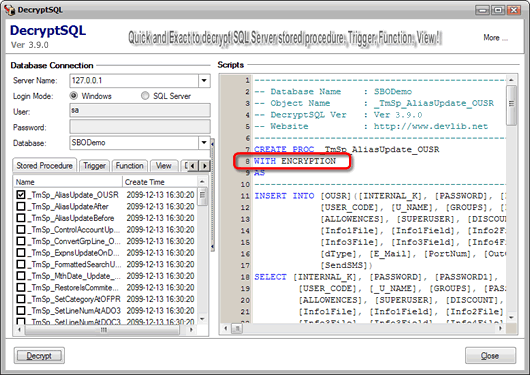
Task: Click the Decrypt button
Action: pyautogui.click(x=39, y=355)
